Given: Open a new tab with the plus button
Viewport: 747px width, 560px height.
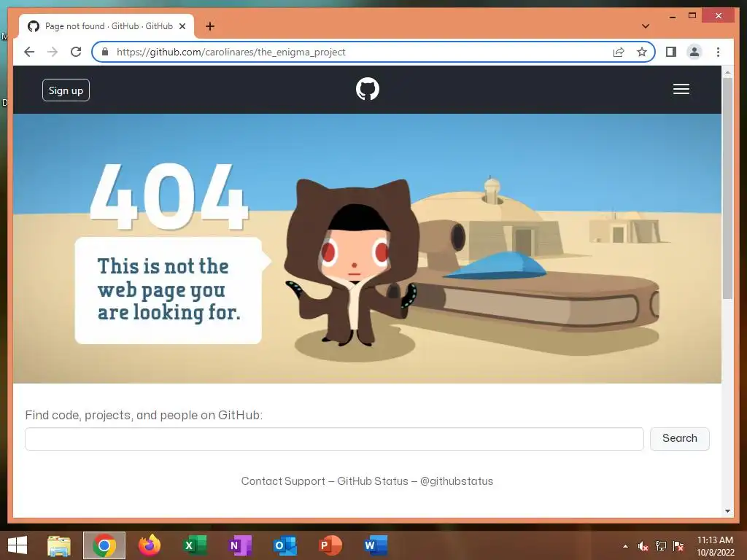Looking at the screenshot, I should pos(210,26).
